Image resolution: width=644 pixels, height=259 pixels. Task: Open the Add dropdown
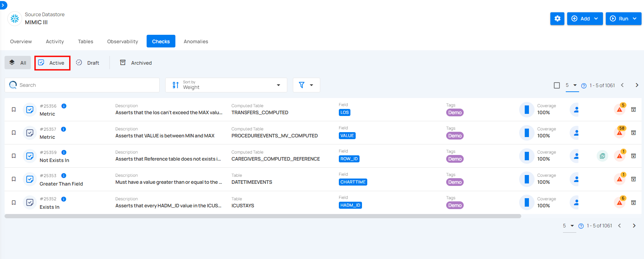(x=585, y=19)
